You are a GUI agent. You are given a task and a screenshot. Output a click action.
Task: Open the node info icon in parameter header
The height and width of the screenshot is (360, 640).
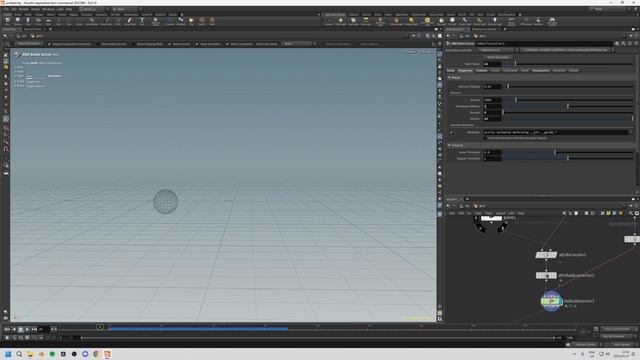pyautogui.click(x=630, y=43)
